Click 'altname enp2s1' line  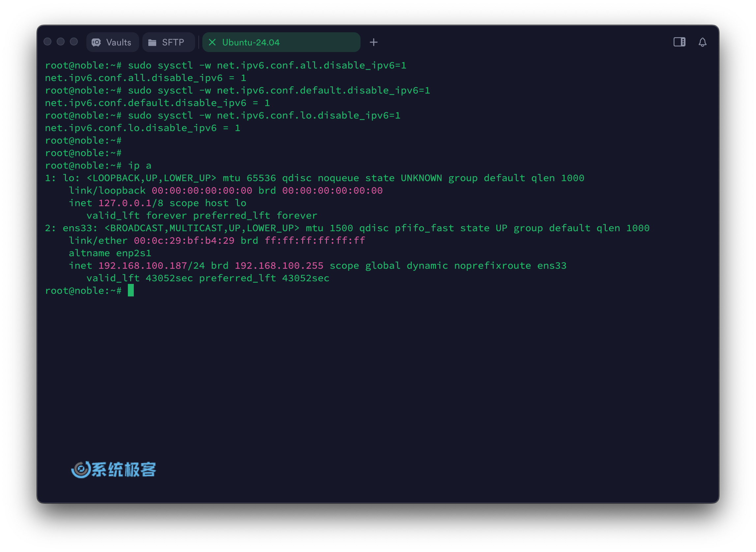[x=110, y=253]
